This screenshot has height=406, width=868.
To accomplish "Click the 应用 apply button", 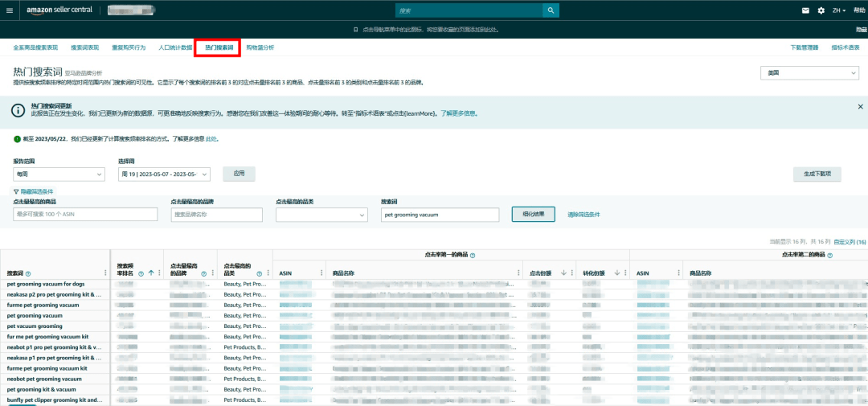I will click(x=238, y=174).
